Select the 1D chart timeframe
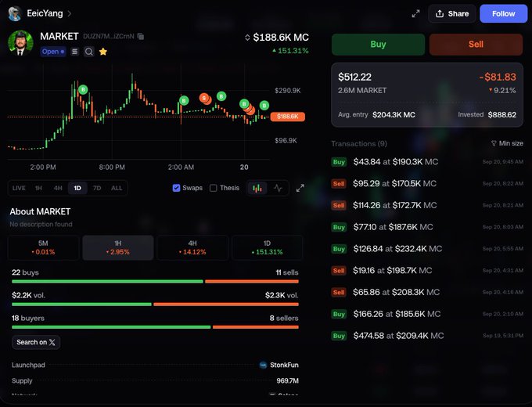Screen dimensions: 532x407 (77, 188)
